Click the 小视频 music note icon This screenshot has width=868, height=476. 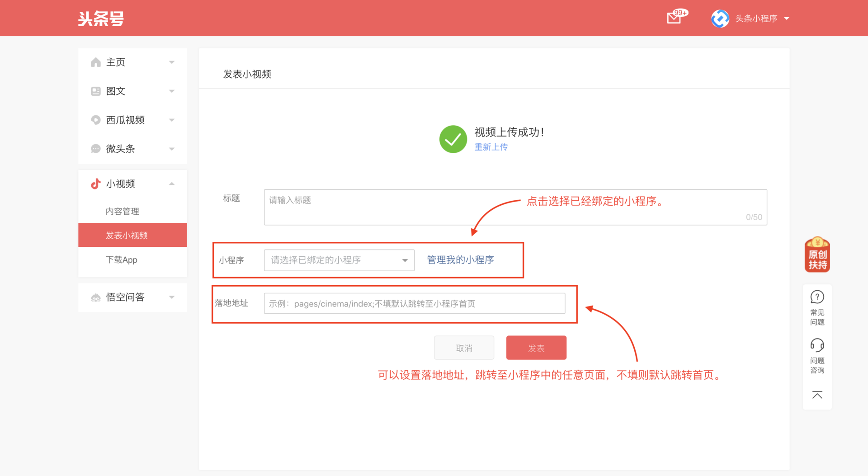[95, 184]
